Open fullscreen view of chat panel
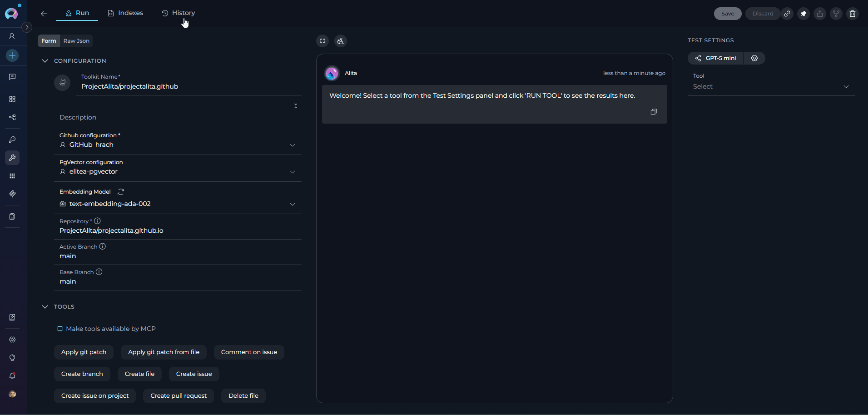Viewport: 868px width, 415px height. [322, 41]
